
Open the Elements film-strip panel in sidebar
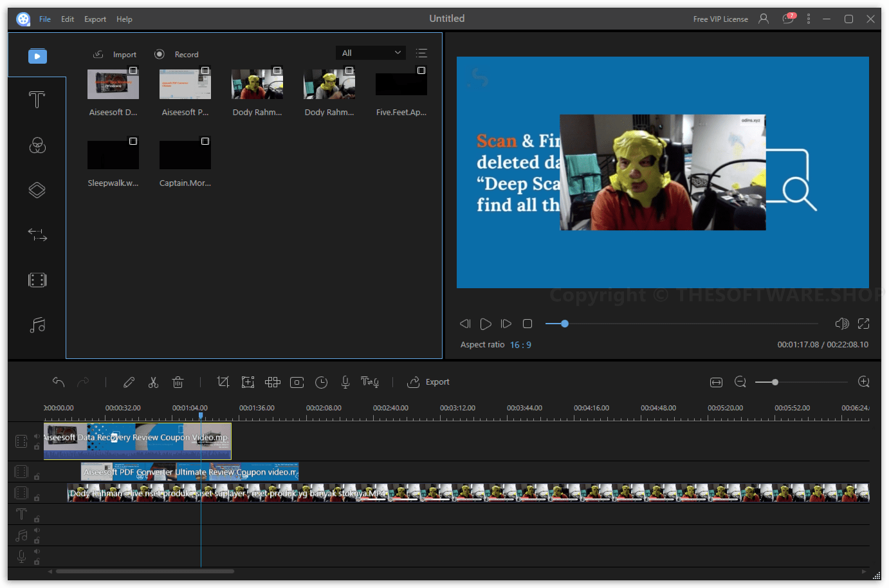coord(37,280)
